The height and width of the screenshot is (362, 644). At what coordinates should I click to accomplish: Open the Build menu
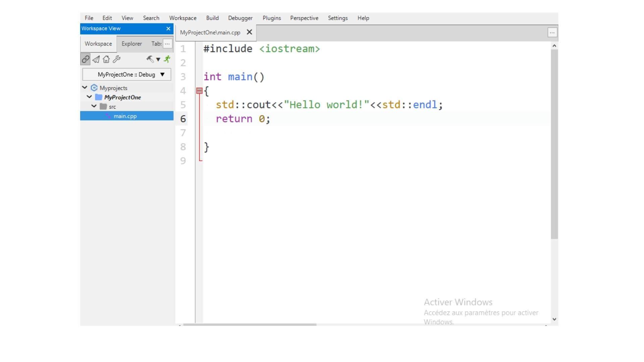pyautogui.click(x=212, y=18)
